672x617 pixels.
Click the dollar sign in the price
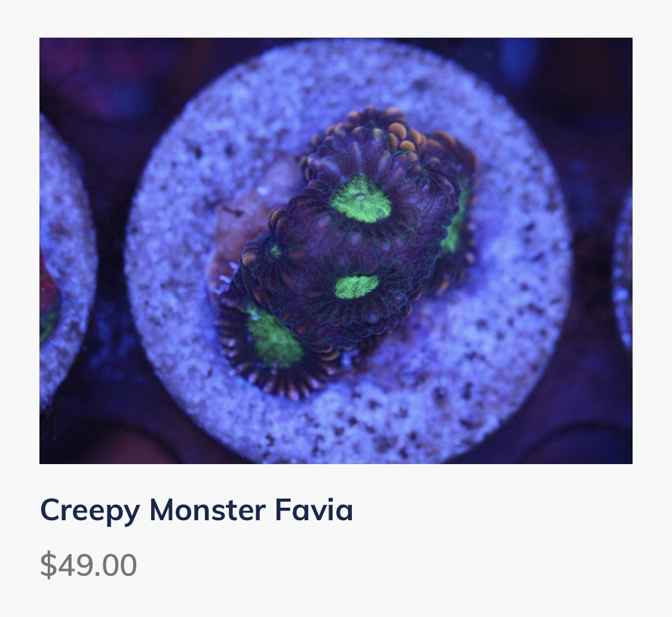pyautogui.click(x=48, y=564)
